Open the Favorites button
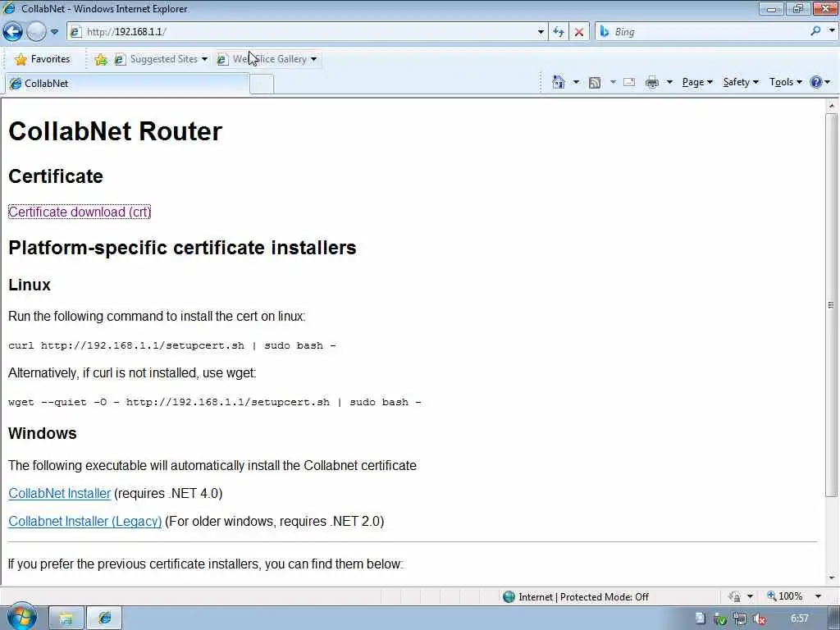 43,59
